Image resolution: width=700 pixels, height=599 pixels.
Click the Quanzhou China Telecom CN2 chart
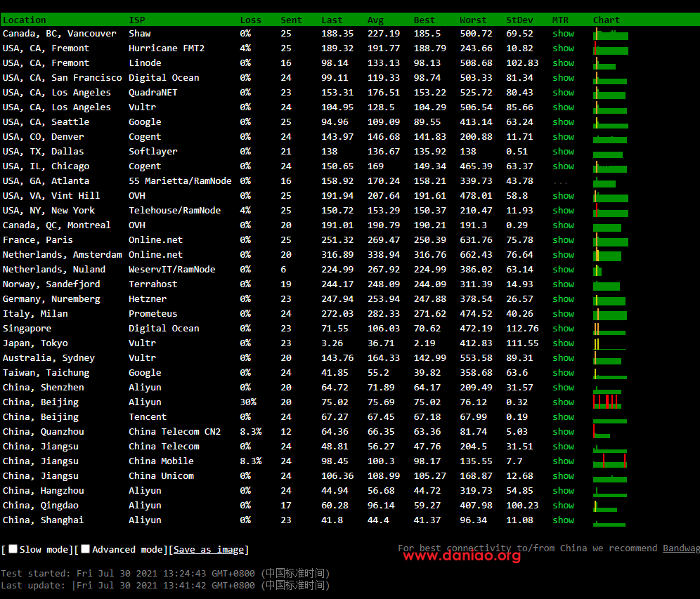602,431
